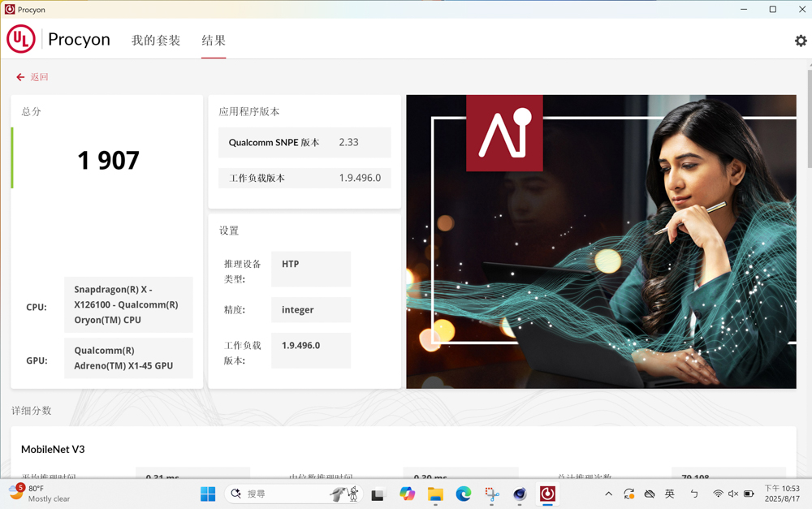
Task: Click the AI benchmark banner image
Action: [601, 241]
